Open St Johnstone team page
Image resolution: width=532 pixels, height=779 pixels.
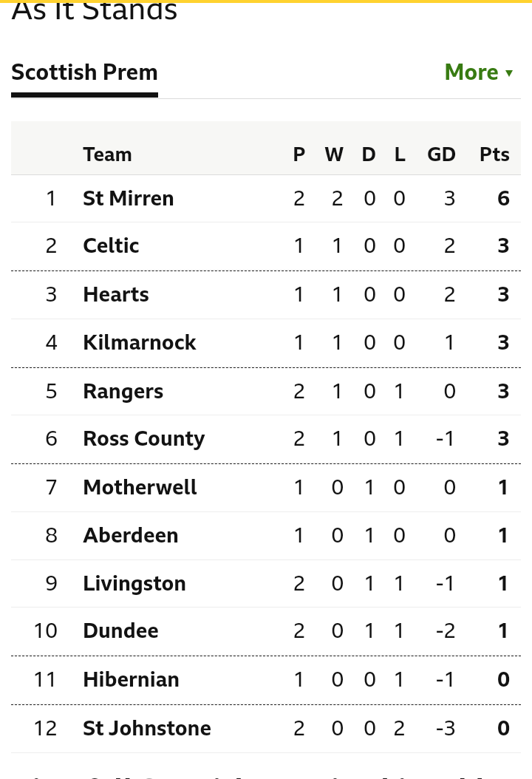(x=147, y=728)
